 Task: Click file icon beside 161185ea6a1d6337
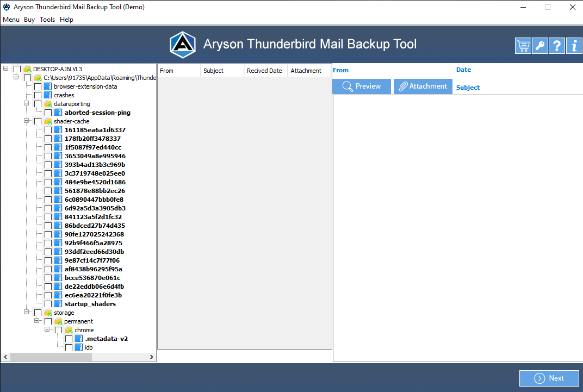[58, 130]
